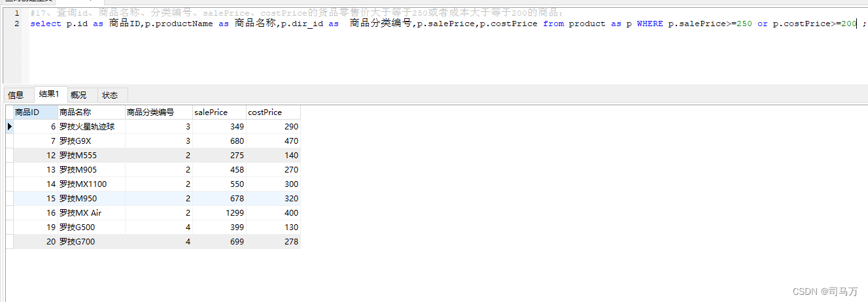The height and width of the screenshot is (302, 868).
Task: Click 商品ID cell with value 12
Action: tap(35, 156)
